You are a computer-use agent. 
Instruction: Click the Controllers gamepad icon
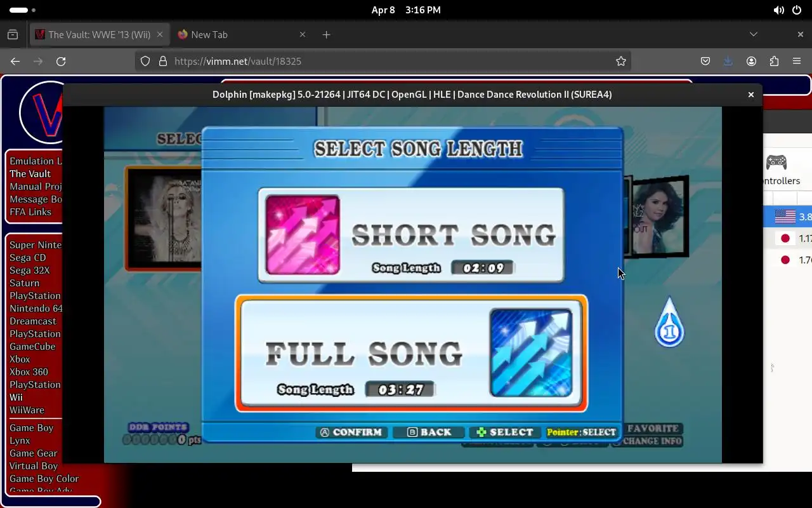tap(776, 162)
